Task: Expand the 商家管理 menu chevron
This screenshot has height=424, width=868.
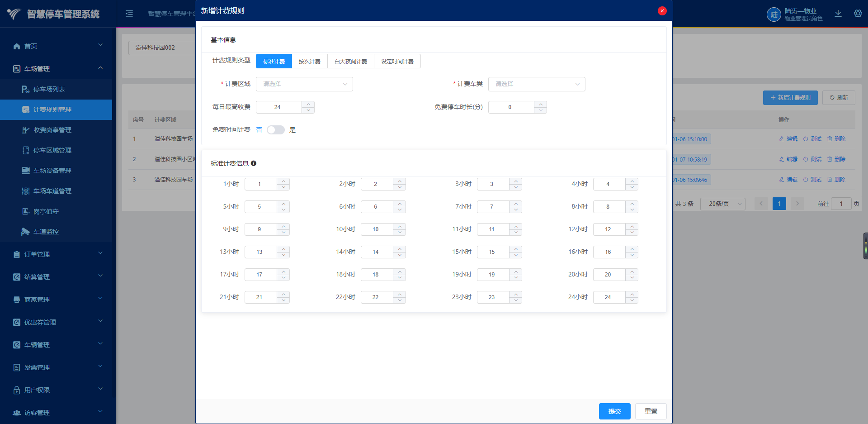Action: 100,299
